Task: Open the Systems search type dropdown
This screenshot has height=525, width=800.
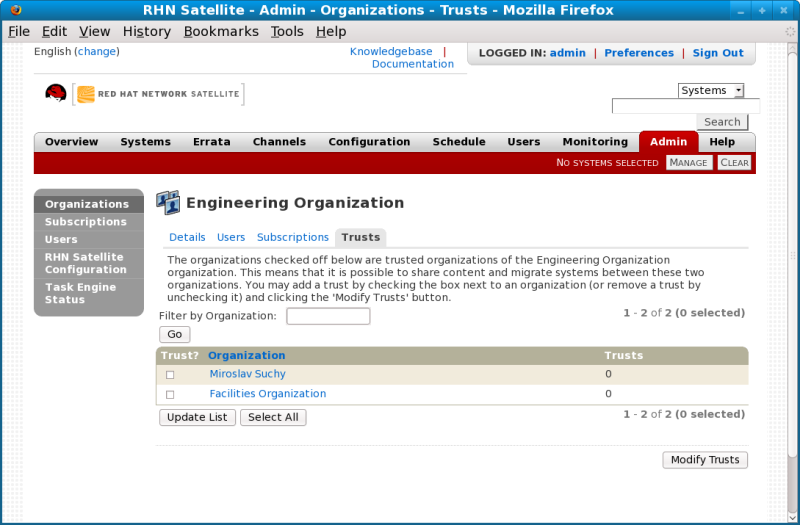Action: point(711,90)
